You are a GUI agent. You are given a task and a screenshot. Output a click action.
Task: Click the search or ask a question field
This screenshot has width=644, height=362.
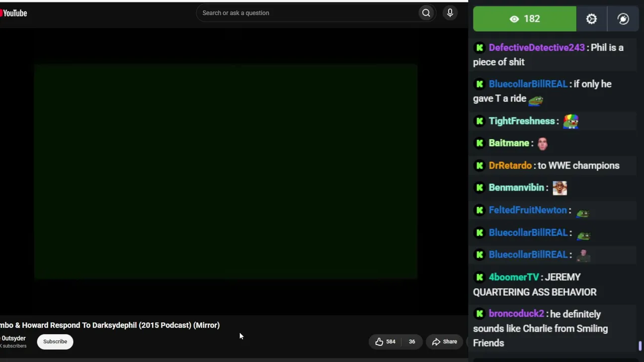point(307,13)
